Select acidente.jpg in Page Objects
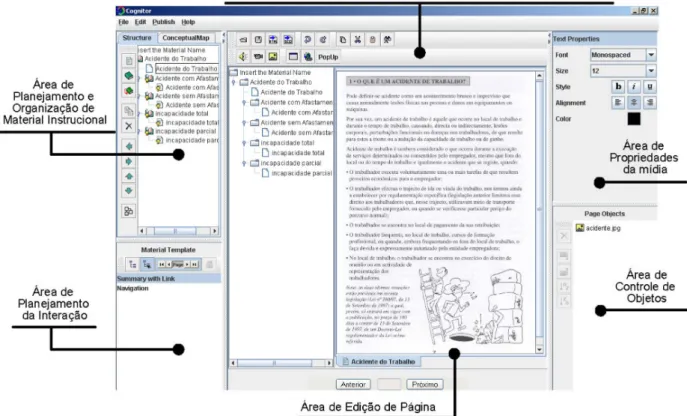Image resolution: width=687 pixels, height=416 pixels. [x=598, y=228]
